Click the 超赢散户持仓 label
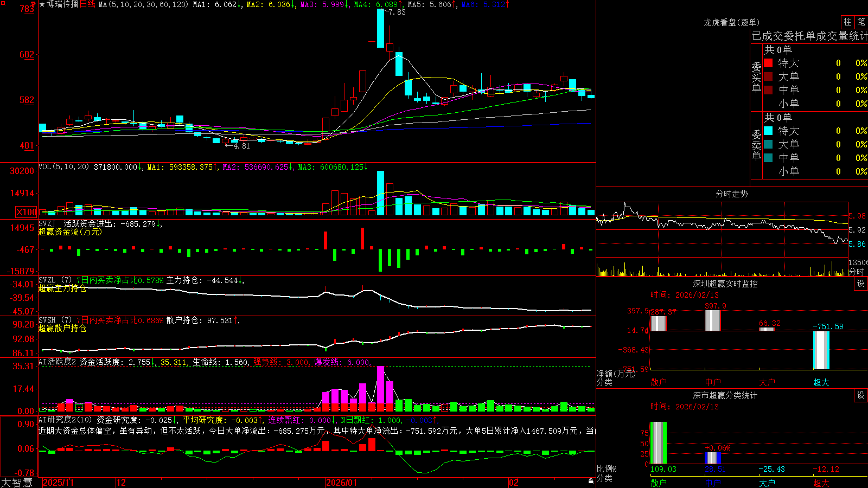Viewport: 868px width, 488px height. (x=62, y=328)
